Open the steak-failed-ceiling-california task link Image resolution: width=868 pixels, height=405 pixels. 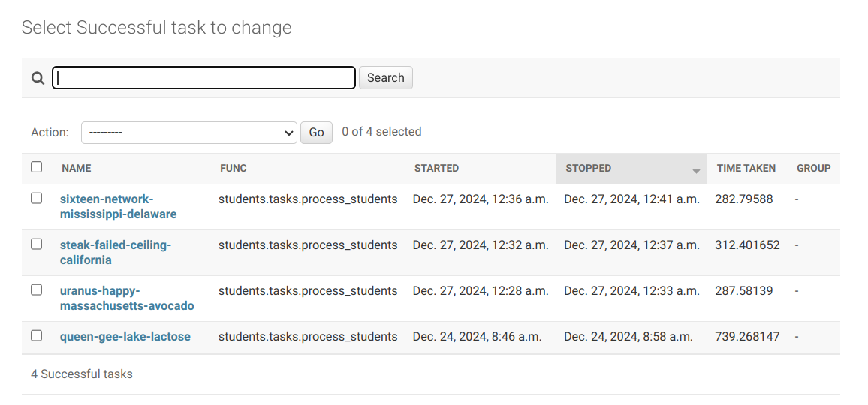(116, 252)
